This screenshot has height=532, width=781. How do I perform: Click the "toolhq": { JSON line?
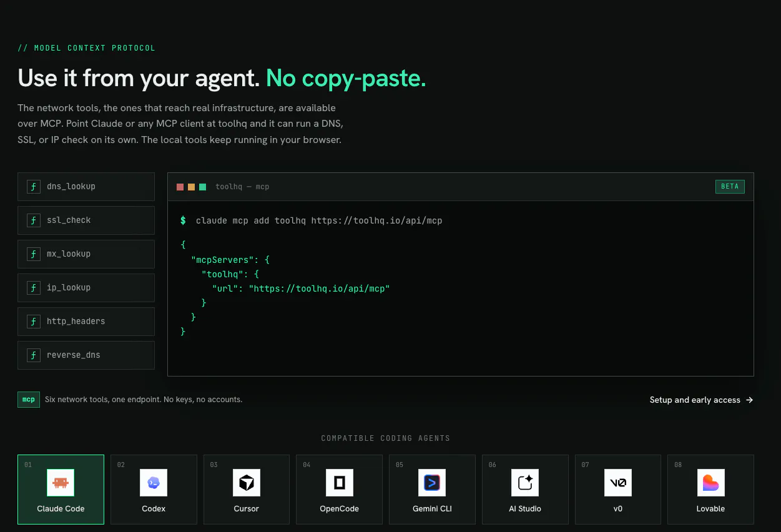[x=230, y=273]
